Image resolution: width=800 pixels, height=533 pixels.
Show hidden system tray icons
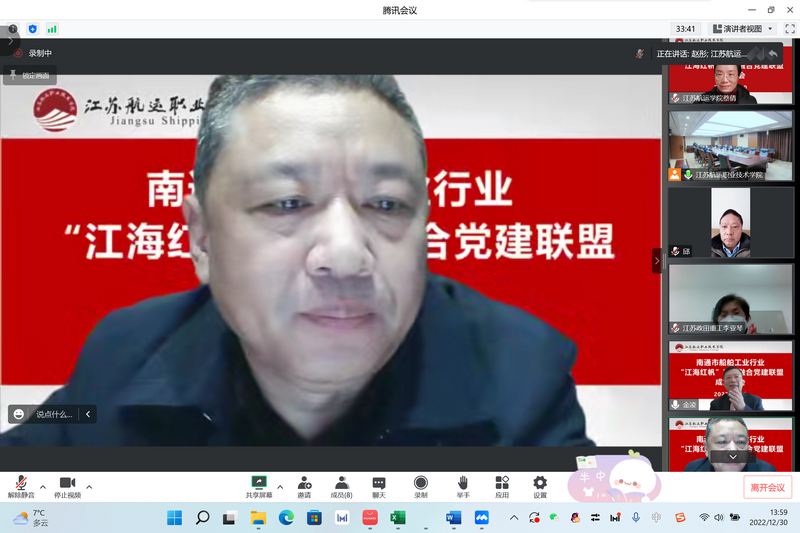tap(514, 518)
